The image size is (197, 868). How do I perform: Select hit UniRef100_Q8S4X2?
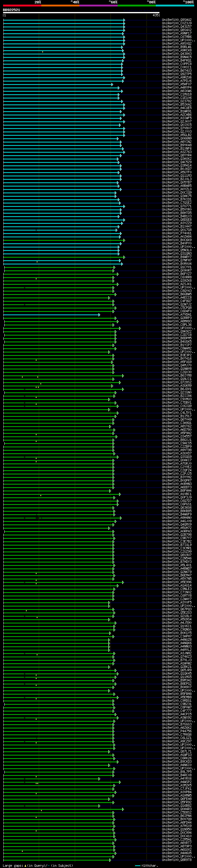pos(177,30)
